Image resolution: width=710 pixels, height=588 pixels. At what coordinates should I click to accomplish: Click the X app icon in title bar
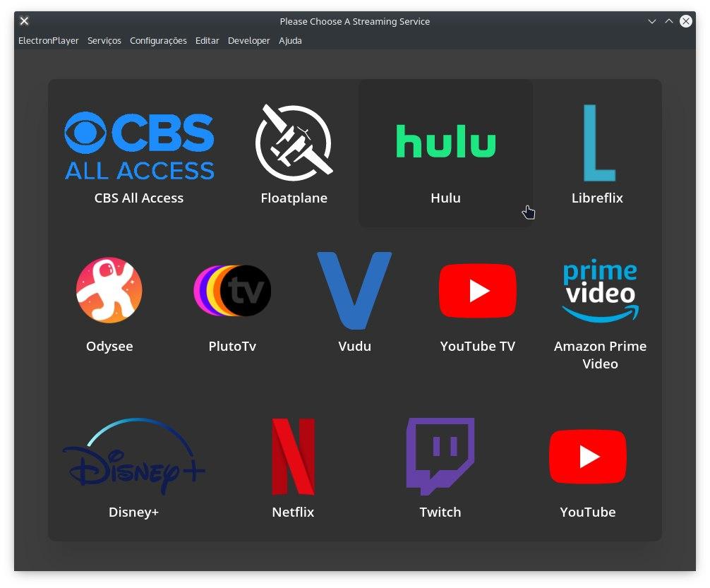click(x=25, y=21)
